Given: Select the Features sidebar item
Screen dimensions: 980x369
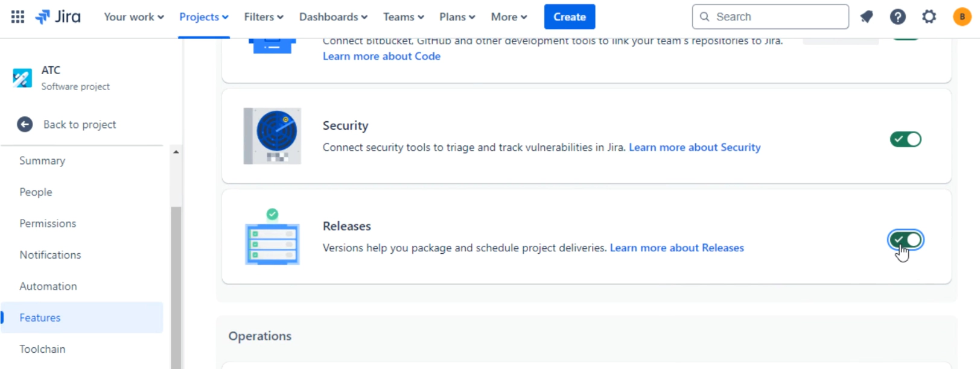Looking at the screenshot, I should coord(82,317).
